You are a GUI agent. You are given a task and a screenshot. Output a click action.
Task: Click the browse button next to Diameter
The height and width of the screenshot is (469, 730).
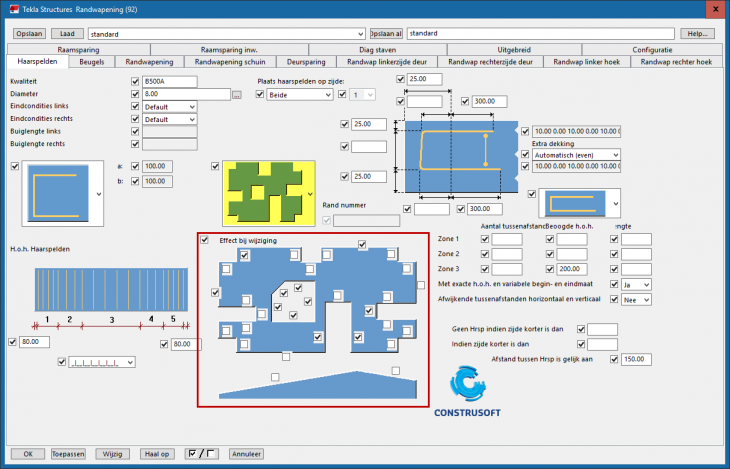point(237,94)
